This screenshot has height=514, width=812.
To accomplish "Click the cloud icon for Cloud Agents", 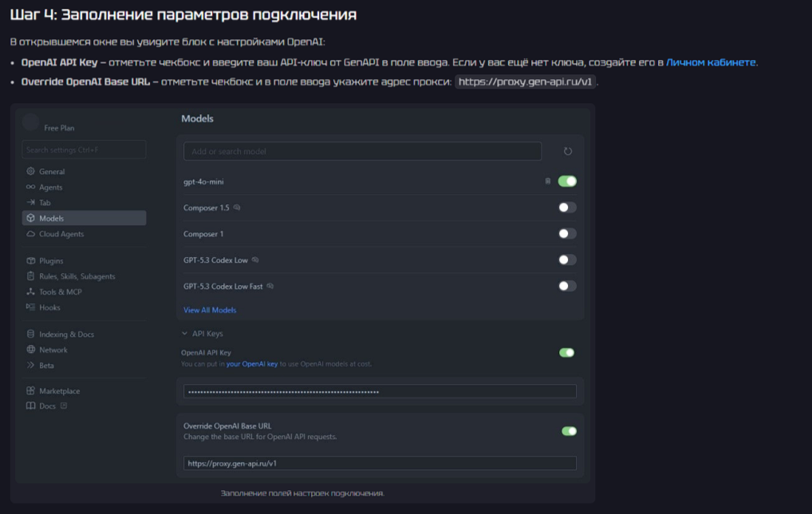I will (31, 234).
